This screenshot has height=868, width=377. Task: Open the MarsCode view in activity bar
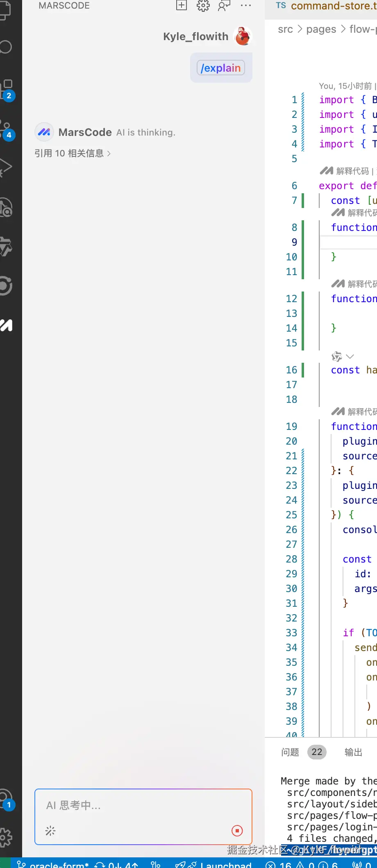[7, 325]
